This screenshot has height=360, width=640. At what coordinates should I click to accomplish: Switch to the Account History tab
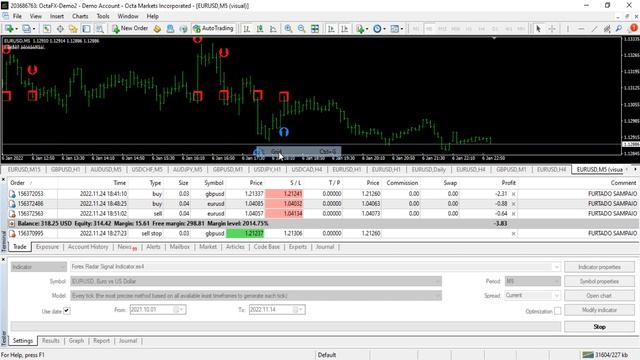(x=88, y=247)
